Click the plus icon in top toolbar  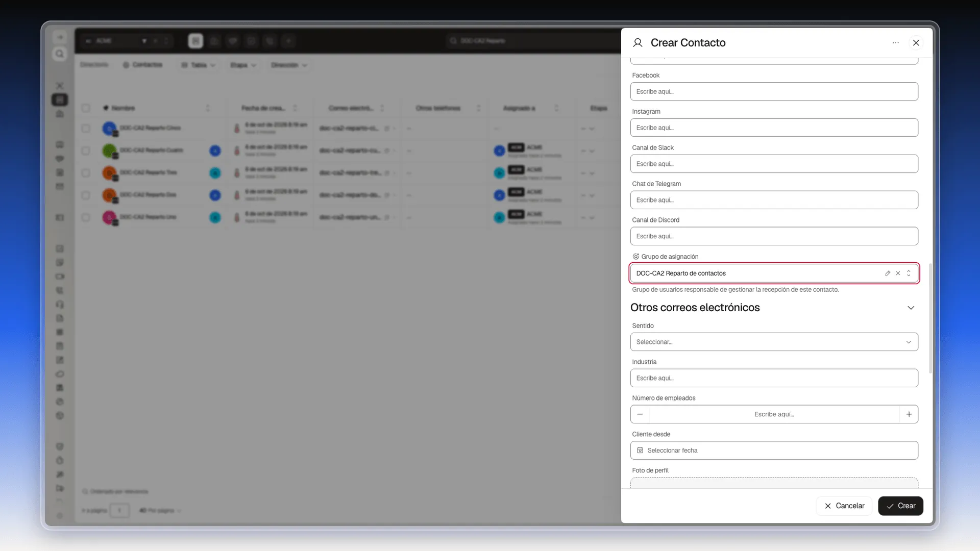click(x=288, y=41)
